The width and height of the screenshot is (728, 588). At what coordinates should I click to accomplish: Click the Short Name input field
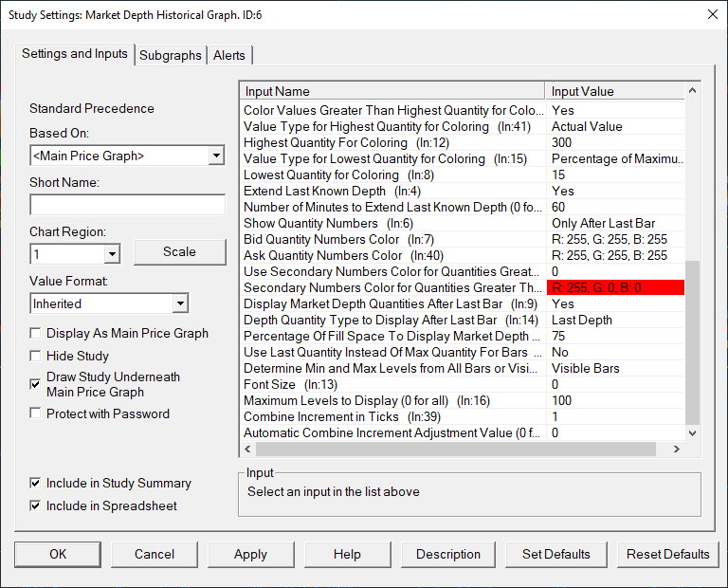128,205
